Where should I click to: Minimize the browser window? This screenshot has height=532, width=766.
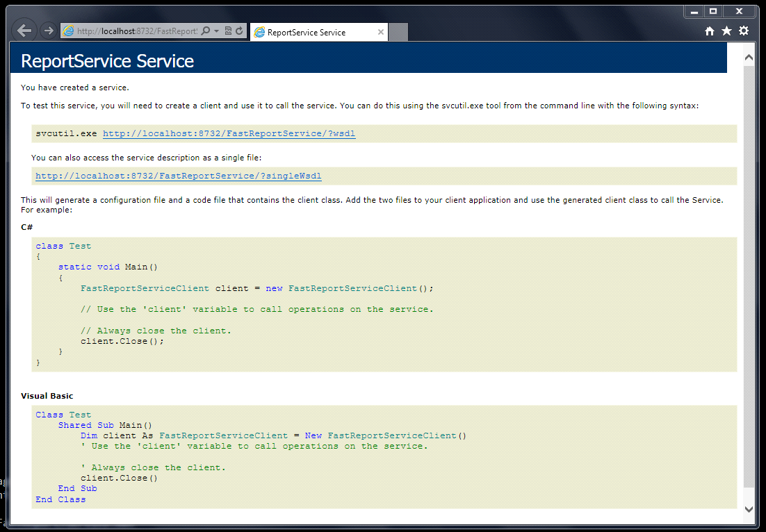click(694, 11)
